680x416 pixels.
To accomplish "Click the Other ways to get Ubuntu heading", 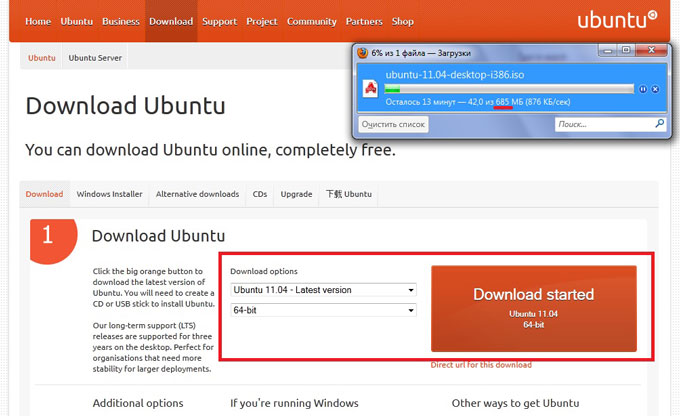I will [515, 403].
